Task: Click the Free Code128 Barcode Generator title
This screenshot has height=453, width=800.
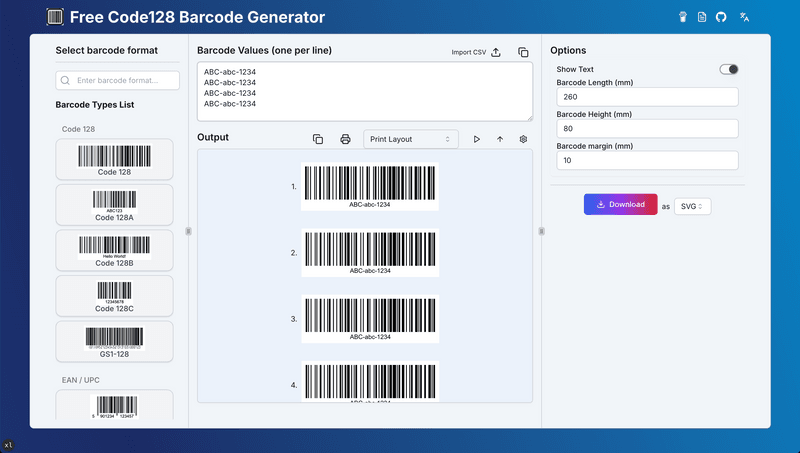Action: 197,17
